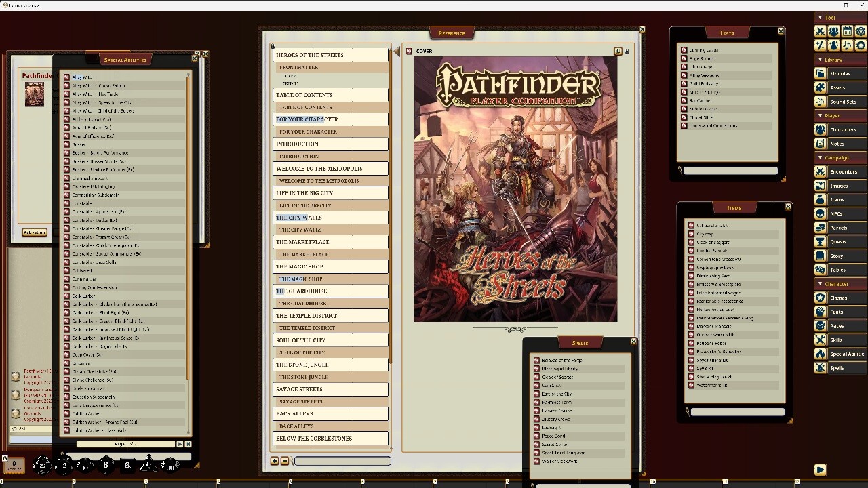This screenshot has width=868, height=488.
Task: Open the Images campaign panel
Action: coord(843,186)
